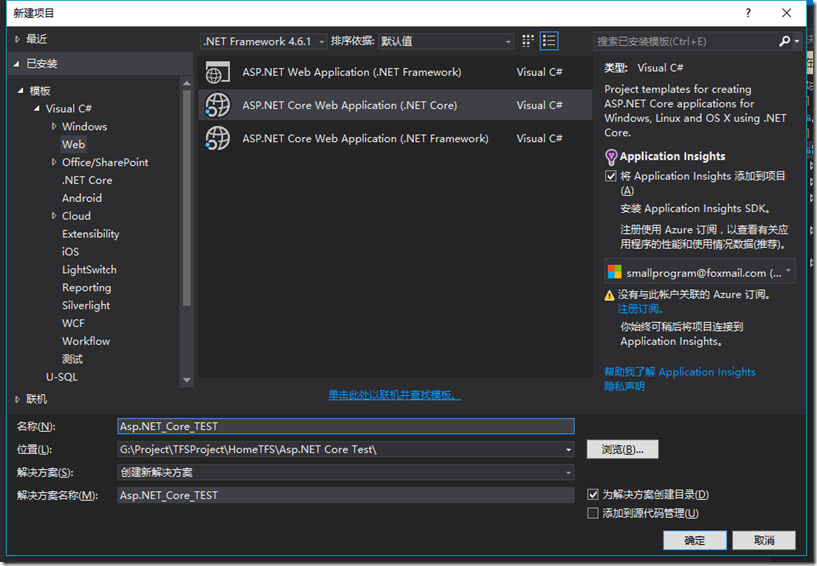This screenshot has height=566, width=817.
Task: Click the Microsoft account logo icon
Action: tap(615, 272)
